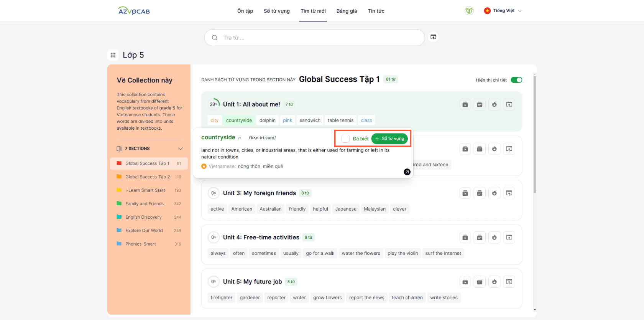Image resolution: width=644 pixels, height=320 pixels.
Task: Collapse the 7 SECTIONS list
Action: click(181, 148)
